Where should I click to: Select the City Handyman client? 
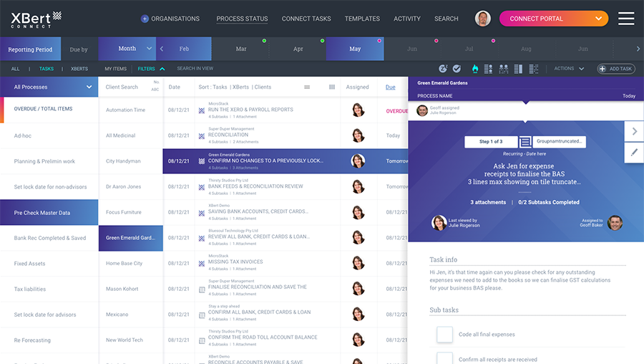[x=131, y=161]
